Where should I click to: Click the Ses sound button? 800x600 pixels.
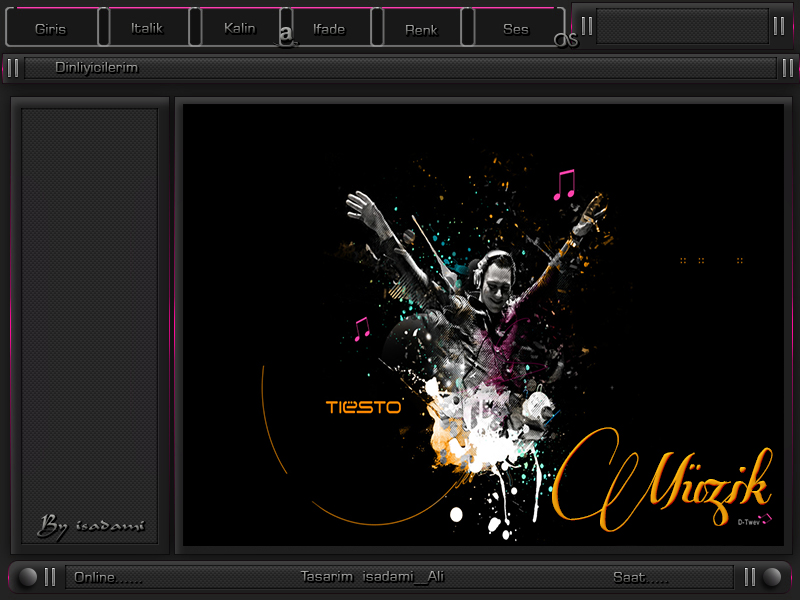tap(516, 29)
